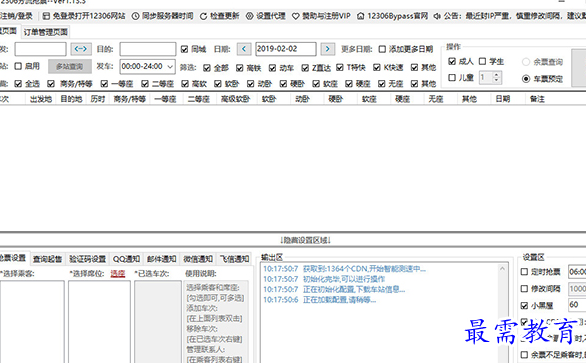Screen dimensions: 586x363
Task: Toggle the 全选 seat checkbox
Action: click(x=18, y=84)
